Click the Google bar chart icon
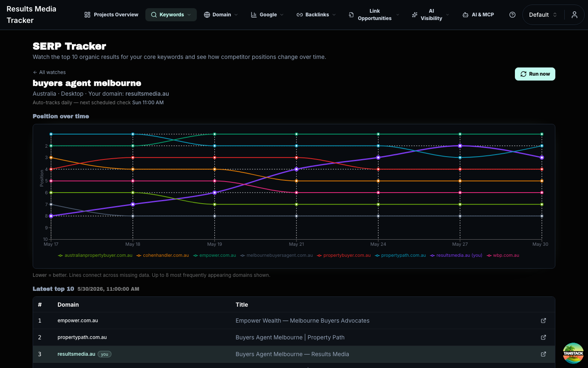The width and height of the screenshot is (588, 368). click(x=254, y=15)
